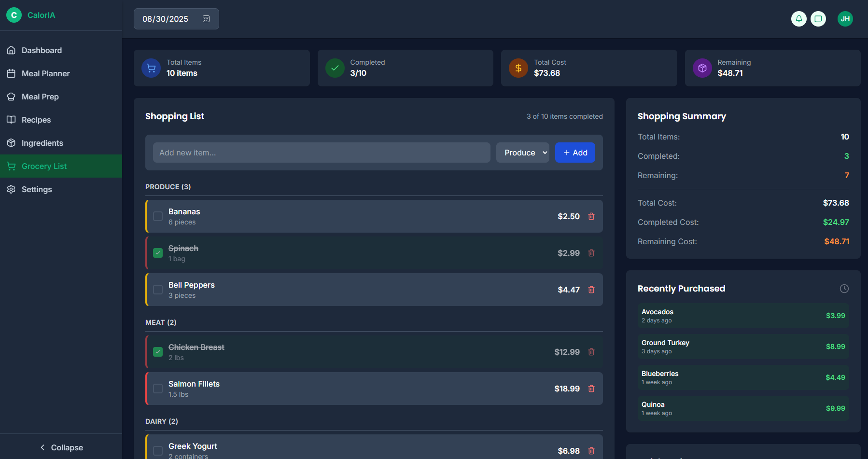Delete Bananas from the shopping list

(x=591, y=216)
